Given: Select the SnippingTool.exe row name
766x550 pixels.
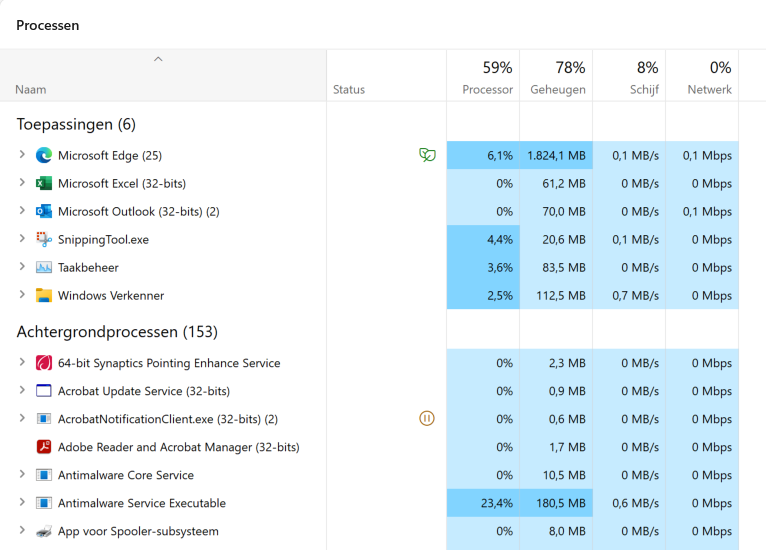Looking at the screenshot, I should click(104, 240).
